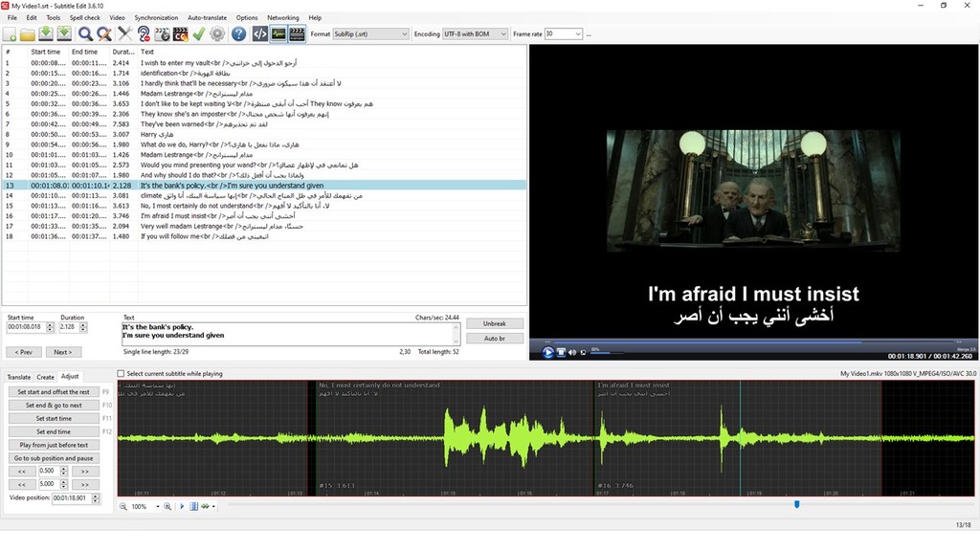Go to next subtitle with Next
This screenshot has width=980, height=551.
63,352
